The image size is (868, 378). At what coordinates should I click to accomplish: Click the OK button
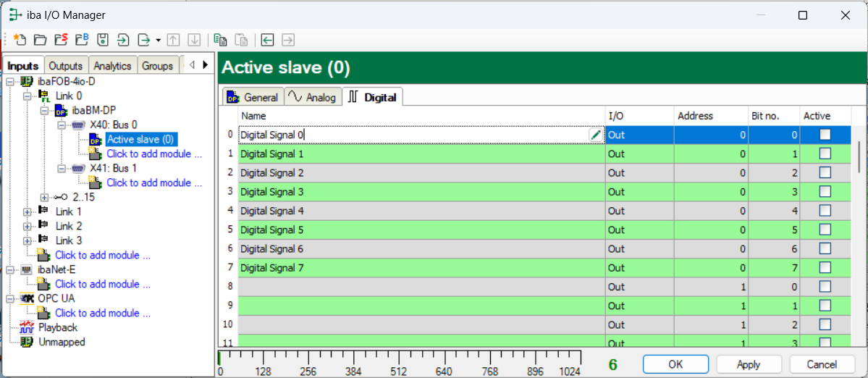[675, 364]
